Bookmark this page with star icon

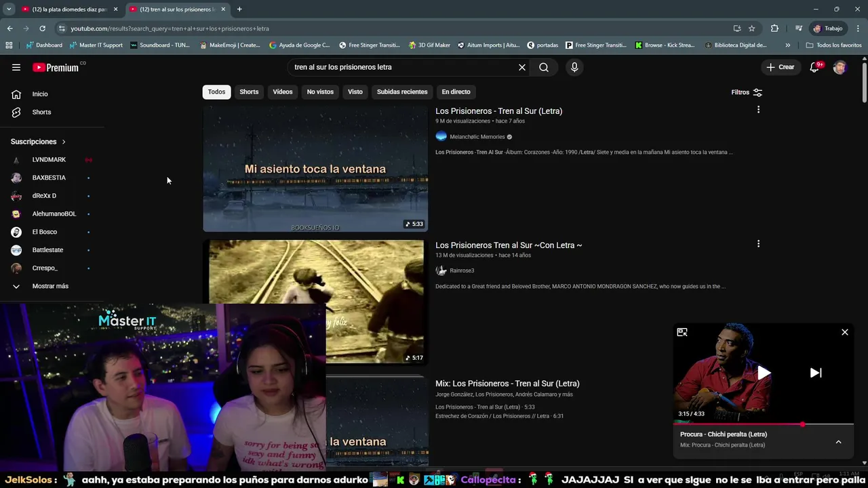[x=751, y=28]
